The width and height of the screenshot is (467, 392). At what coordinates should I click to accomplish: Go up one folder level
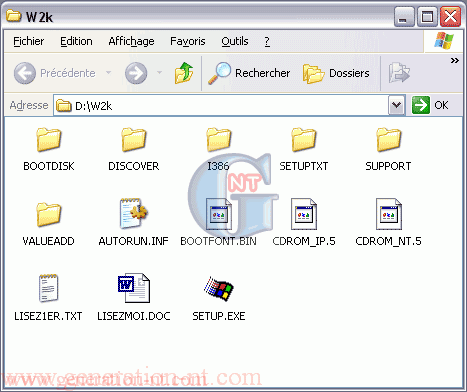(184, 73)
